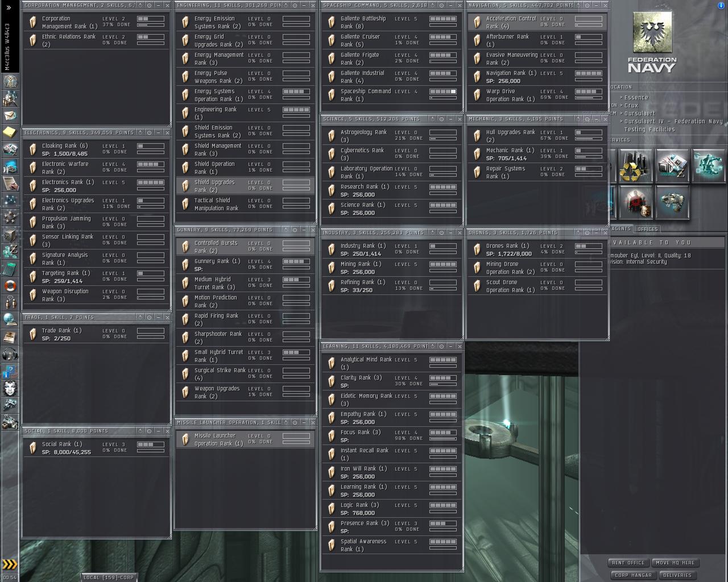Click the starburst icon on Spaceship Command window
Image resolution: width=728 pixels, height=582 pixels.
pos(432,5)
